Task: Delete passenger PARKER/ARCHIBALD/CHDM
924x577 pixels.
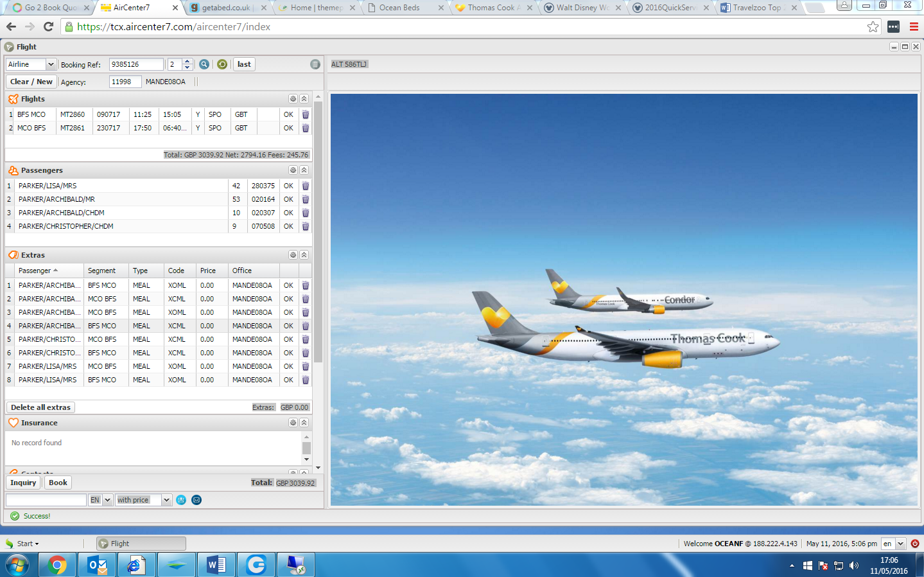Action: coord(306,213)
